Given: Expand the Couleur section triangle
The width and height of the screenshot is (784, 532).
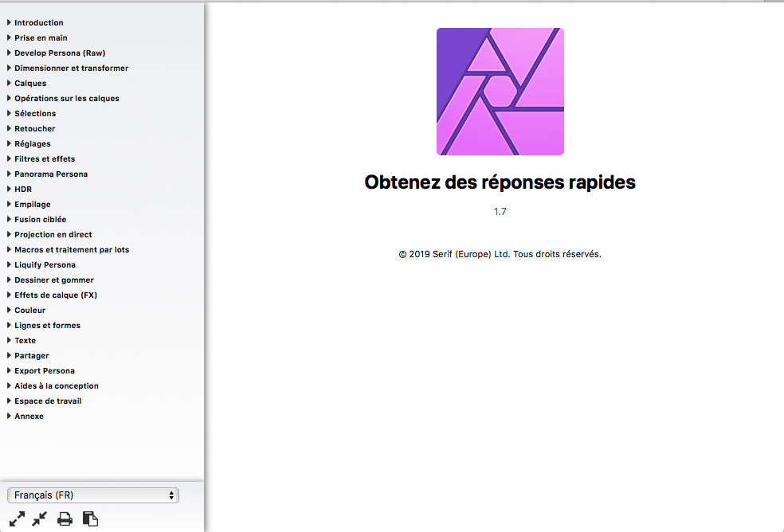Looking at the screenshot, I should [9, 310].
